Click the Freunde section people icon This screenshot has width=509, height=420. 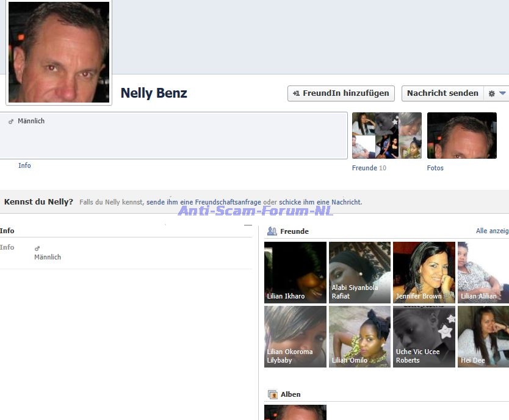(x=272, y=231)
